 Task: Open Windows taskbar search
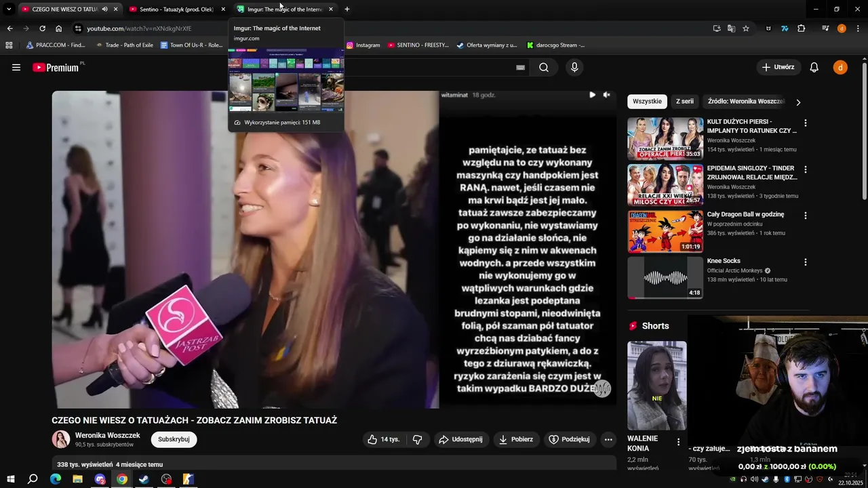33,479
